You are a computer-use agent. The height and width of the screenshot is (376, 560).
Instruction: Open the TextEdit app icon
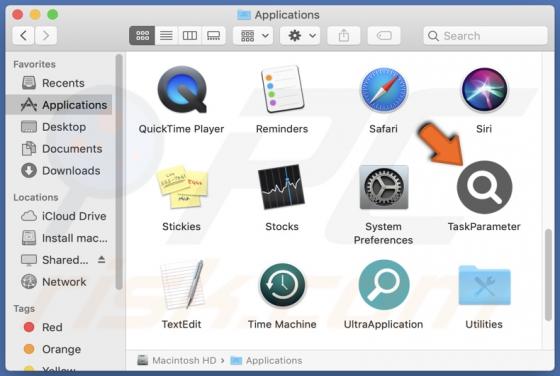(182, 285)
